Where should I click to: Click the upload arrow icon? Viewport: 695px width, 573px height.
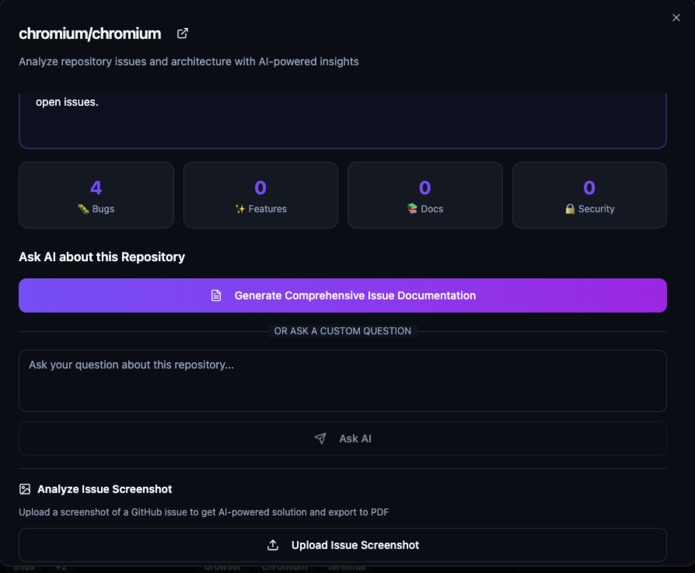(x=273, y=545)
